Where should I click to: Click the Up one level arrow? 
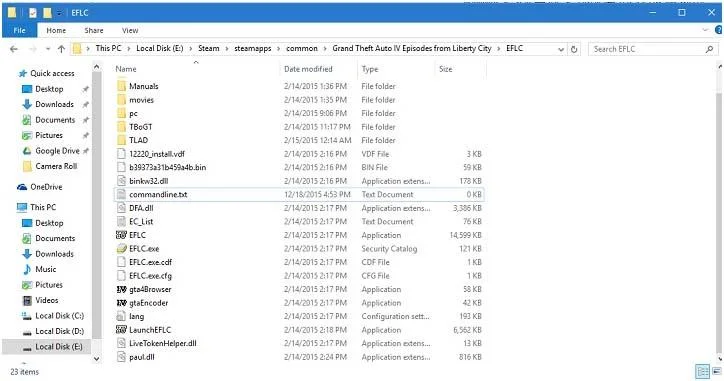[61, 49]
